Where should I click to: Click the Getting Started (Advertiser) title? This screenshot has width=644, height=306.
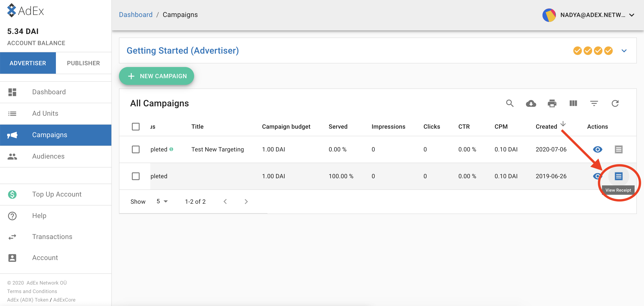pos(183,51)
